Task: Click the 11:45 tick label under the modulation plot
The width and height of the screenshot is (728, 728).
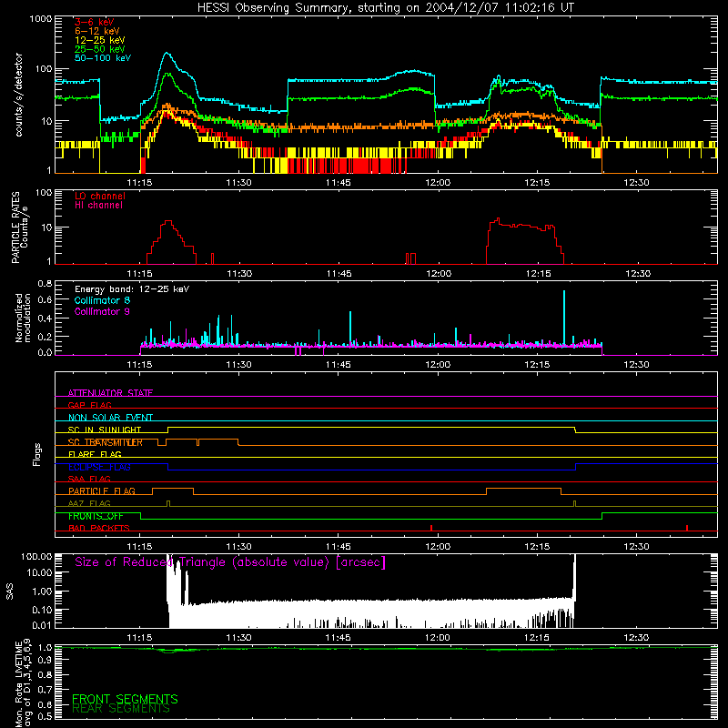Action: [x=339, y=365]
